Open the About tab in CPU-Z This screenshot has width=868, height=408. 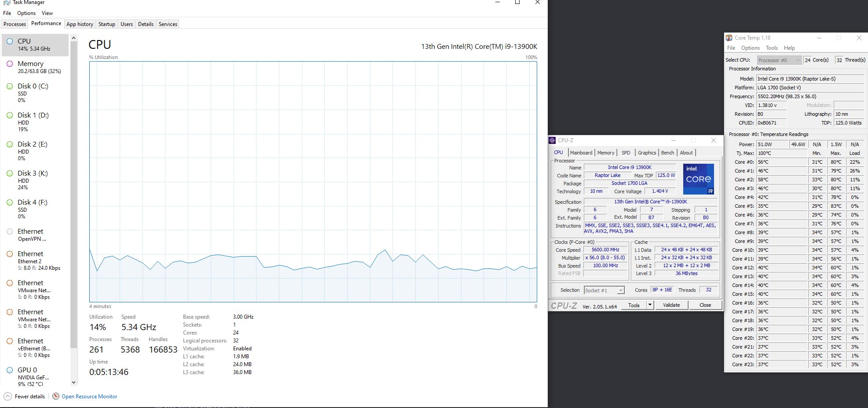(686, 153)
